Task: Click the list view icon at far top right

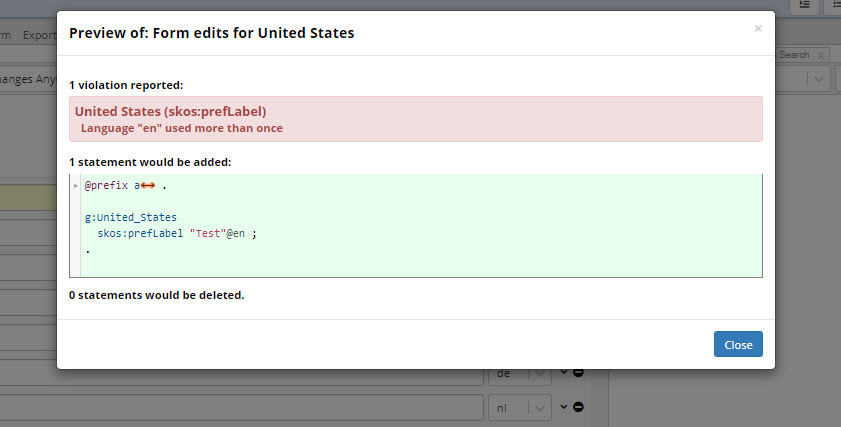Action: coord(836,6)
